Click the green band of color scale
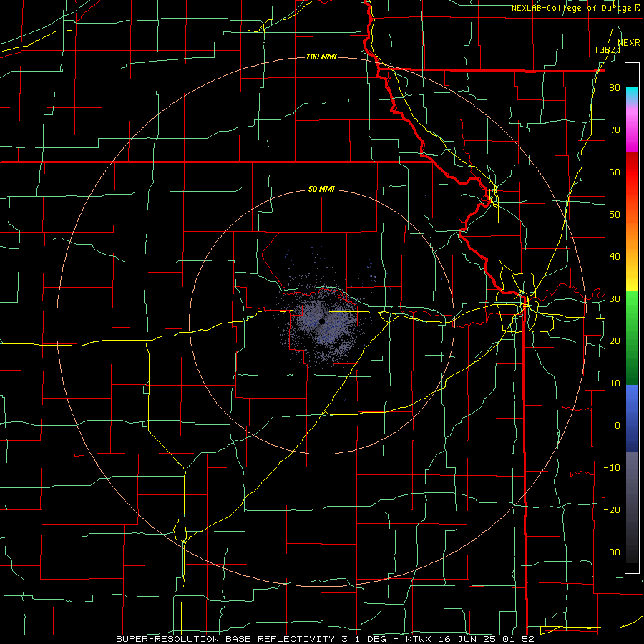 (632, 337)
